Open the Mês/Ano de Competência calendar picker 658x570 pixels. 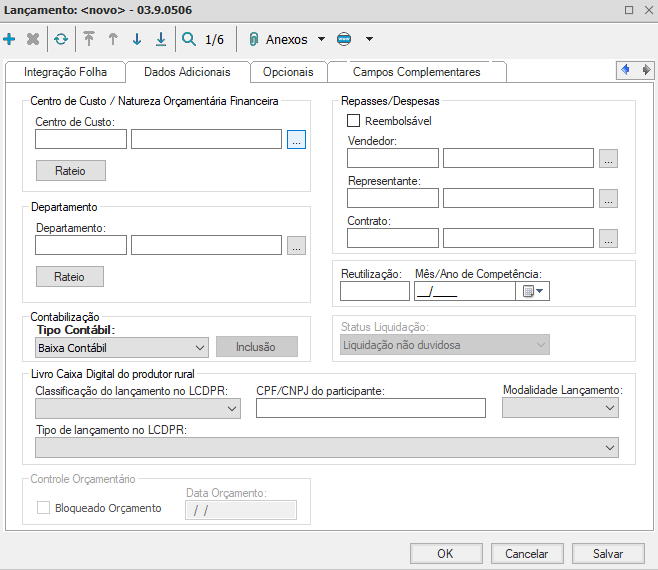tap(532, 291)
